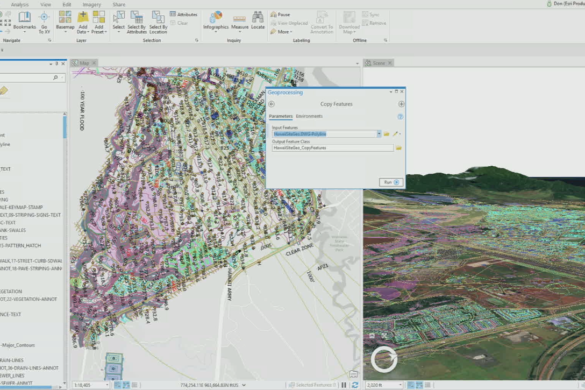The width and height of the screenshot is (585, 390).
Task: Pause map drawing in status bar
Action: click(344, 385)
